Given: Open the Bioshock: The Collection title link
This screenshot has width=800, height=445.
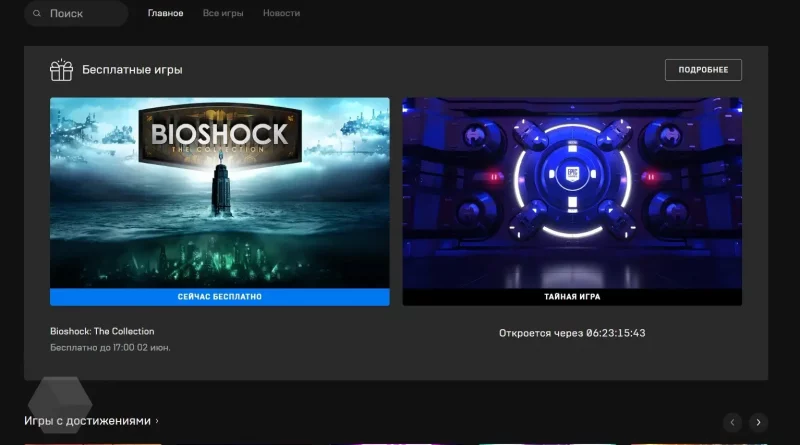Looking at the screenshot, I should [102, 331].
